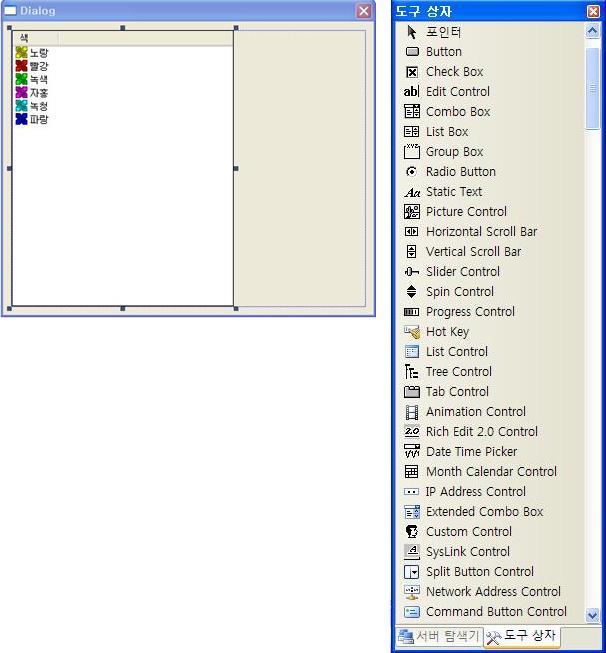
Task: Choose the Group Box icon
Action: coord(411,152)
